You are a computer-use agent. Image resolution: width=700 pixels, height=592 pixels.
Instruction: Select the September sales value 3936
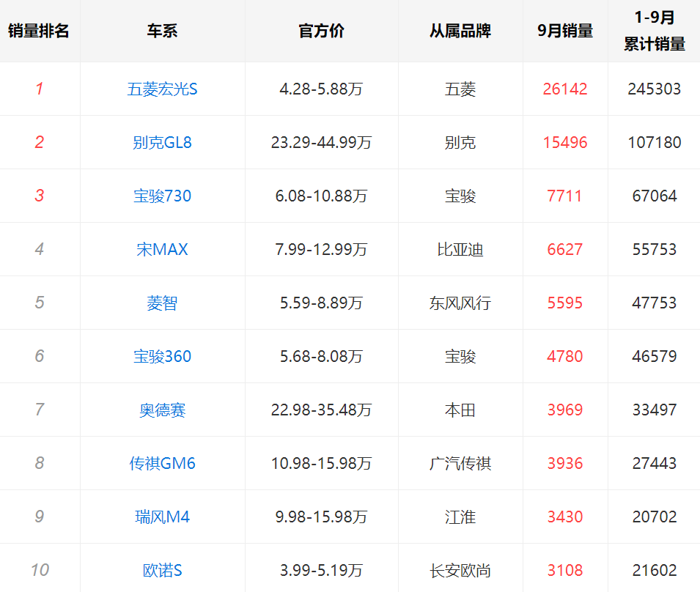[x=565, y=464]
